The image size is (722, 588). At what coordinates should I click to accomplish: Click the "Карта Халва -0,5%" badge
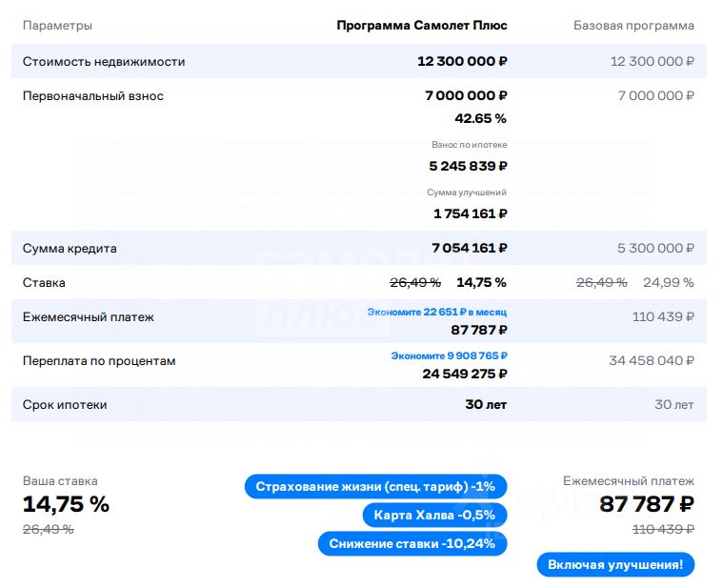[434, 516]
